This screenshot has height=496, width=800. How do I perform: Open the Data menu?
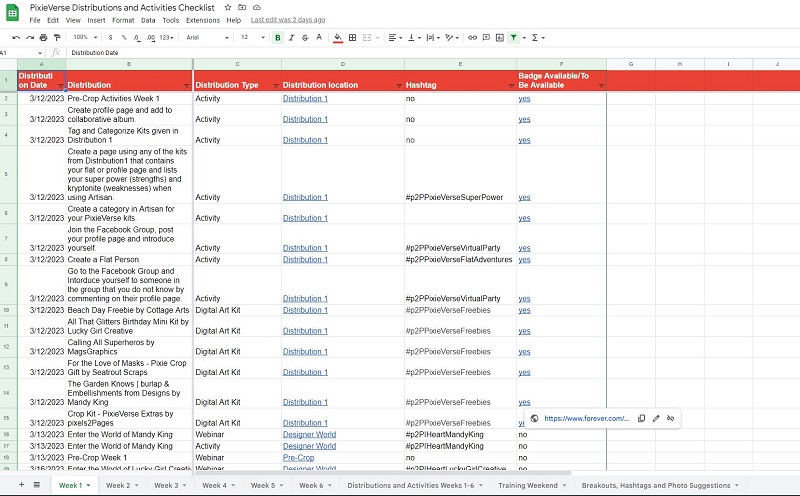click(x=148, y=20)
